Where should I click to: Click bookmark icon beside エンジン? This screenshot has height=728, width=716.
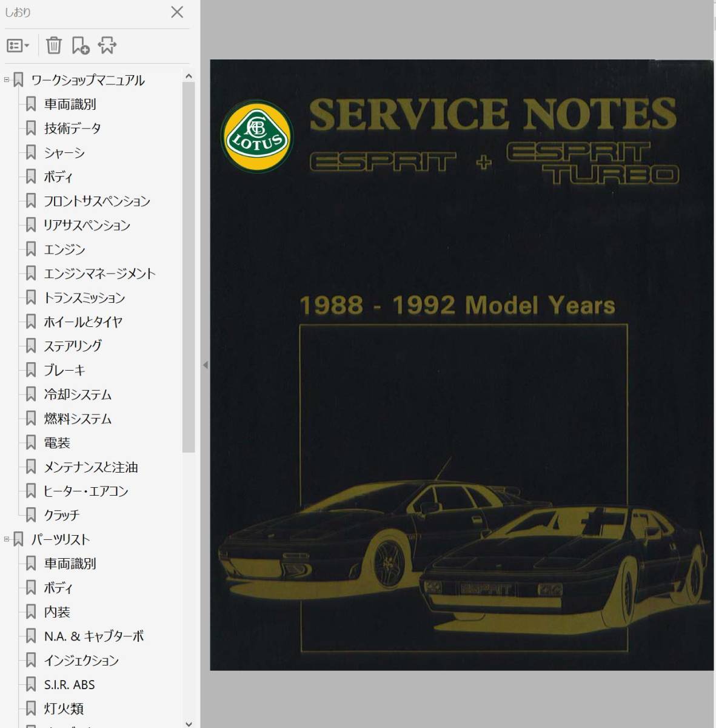click(x=31, y=249)
